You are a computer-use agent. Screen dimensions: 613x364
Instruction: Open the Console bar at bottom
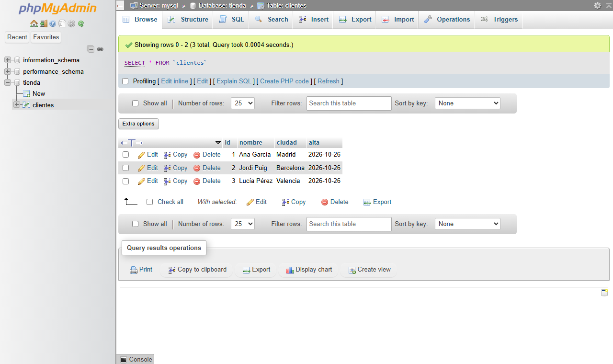tap(136, 359)
